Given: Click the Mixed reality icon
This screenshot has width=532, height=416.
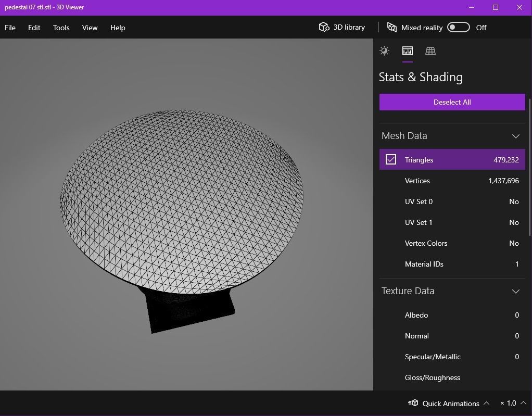Looking at the screenshot, I should click(392, 27).
